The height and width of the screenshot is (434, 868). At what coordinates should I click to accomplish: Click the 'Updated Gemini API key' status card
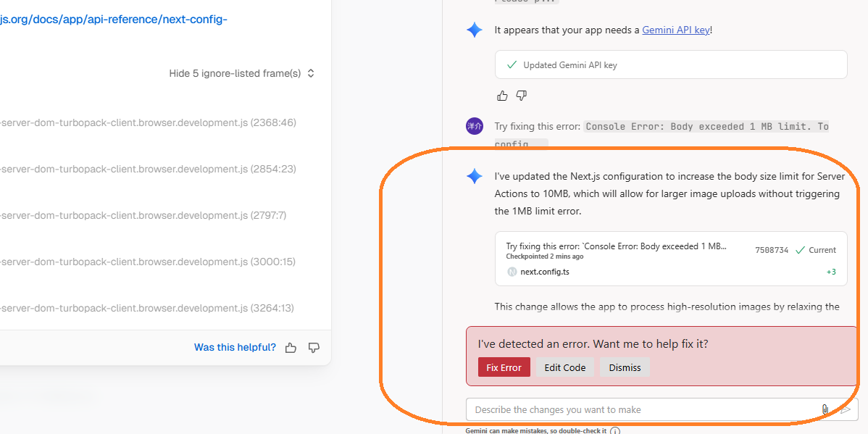point(670,64)
